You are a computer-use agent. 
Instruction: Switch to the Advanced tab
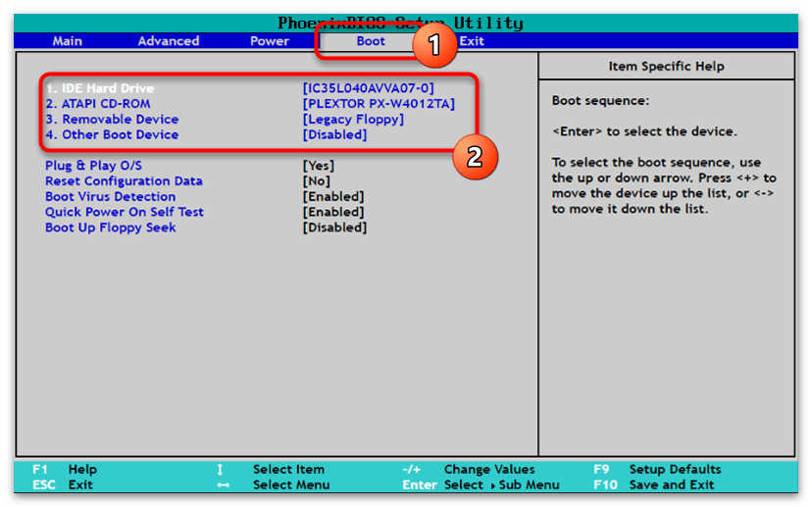pyautogui.click(x=169, y=41)
